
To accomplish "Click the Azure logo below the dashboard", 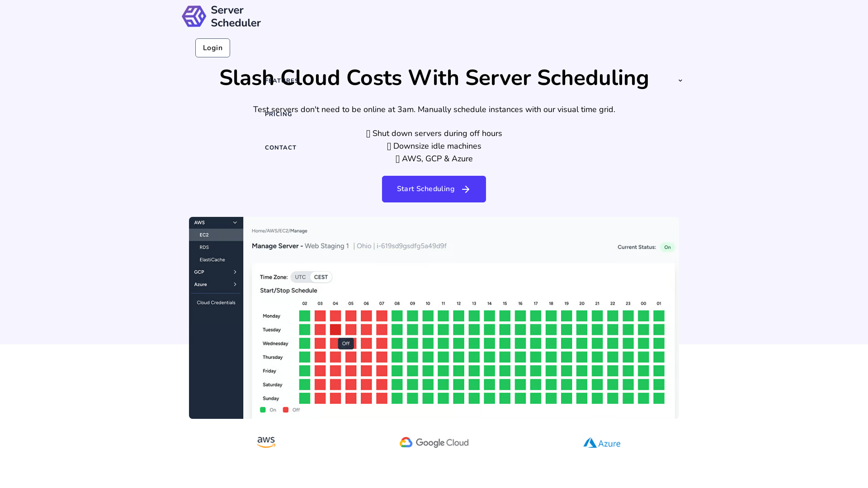I will [x=602, y=443].
